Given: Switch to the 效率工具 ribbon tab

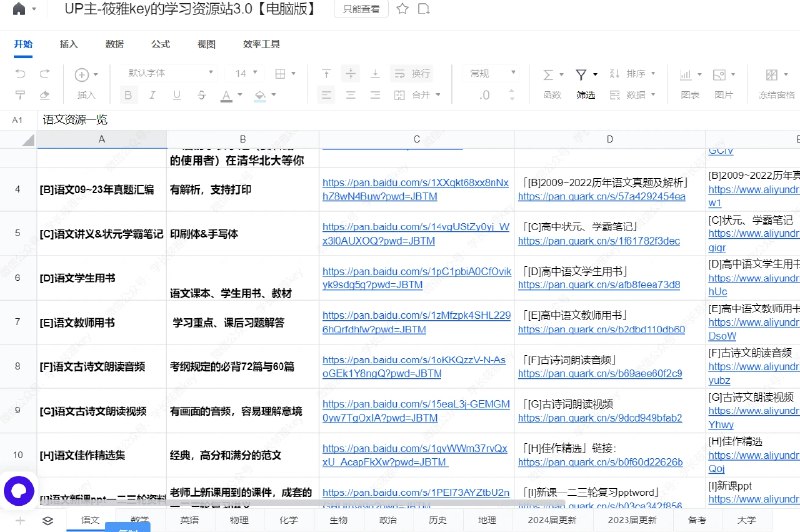Looking at the screenshot, I should click(x=261, y=44).
